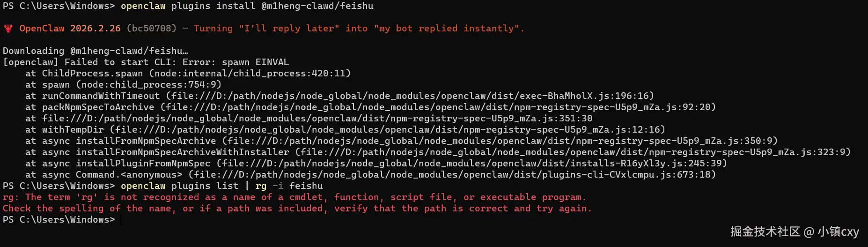Click the OpenClaw 2026.2.26 version text
Viewport: 868px width, 247px height.
tap(70, 29)
